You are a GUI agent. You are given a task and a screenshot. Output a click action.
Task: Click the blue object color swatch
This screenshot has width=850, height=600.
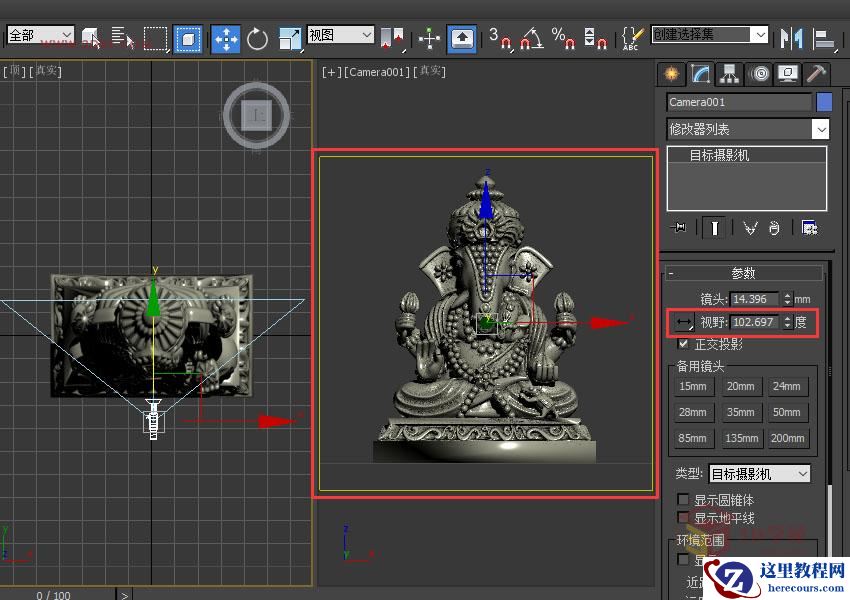(x=824, y=102)
